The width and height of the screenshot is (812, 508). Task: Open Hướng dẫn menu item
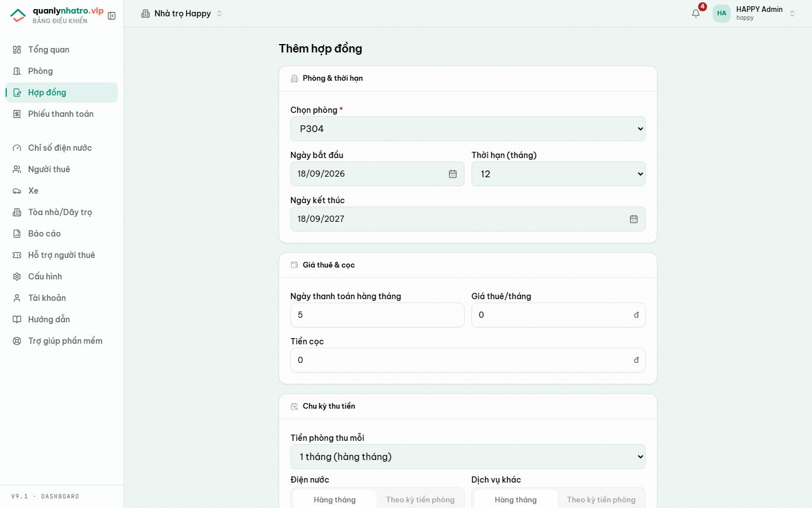point(62,319)
